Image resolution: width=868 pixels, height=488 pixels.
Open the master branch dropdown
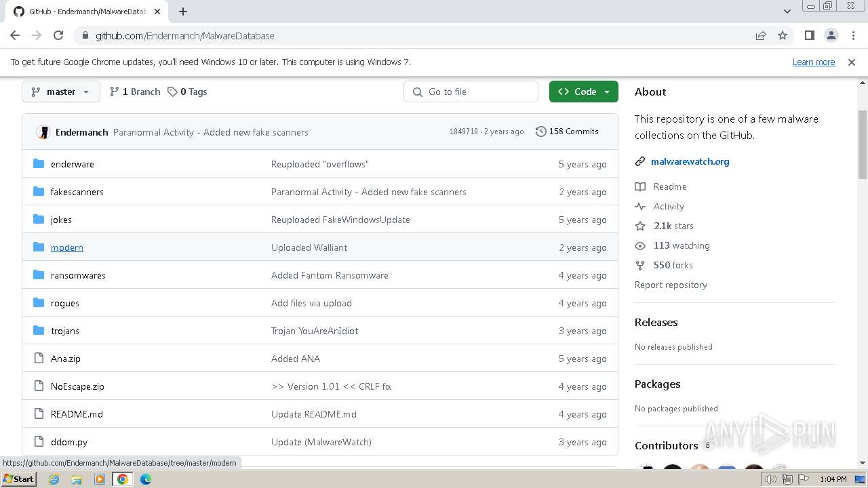(x=61, y=91)
